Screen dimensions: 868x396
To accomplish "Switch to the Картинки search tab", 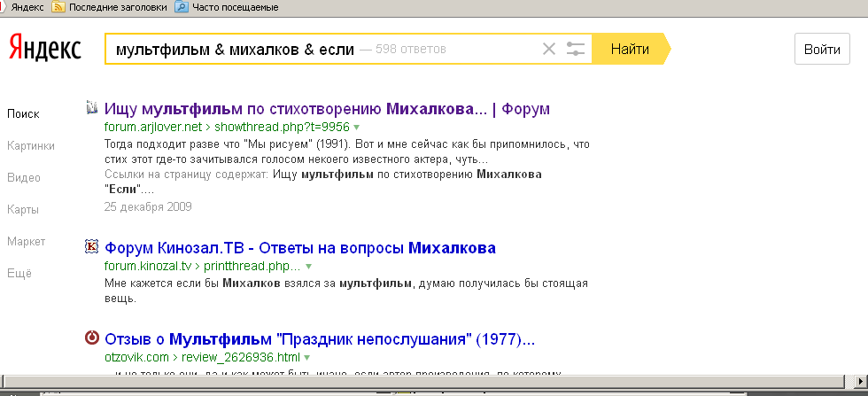I will [30, 146].
